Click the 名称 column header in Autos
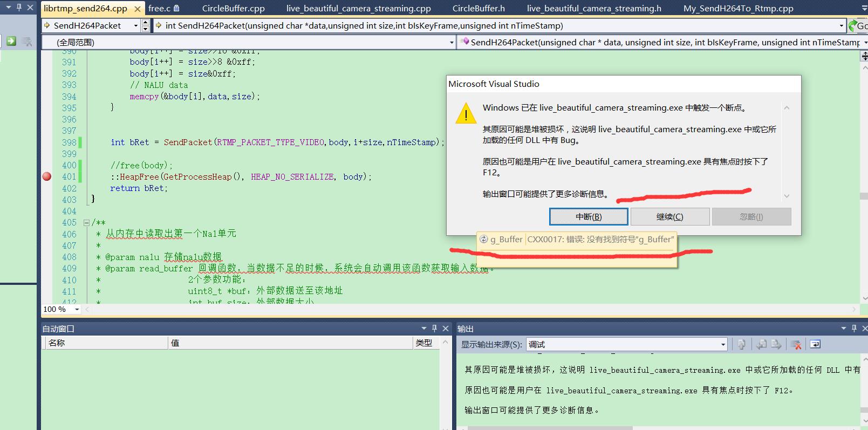868x430 pixels. click(x=106, y=343)
